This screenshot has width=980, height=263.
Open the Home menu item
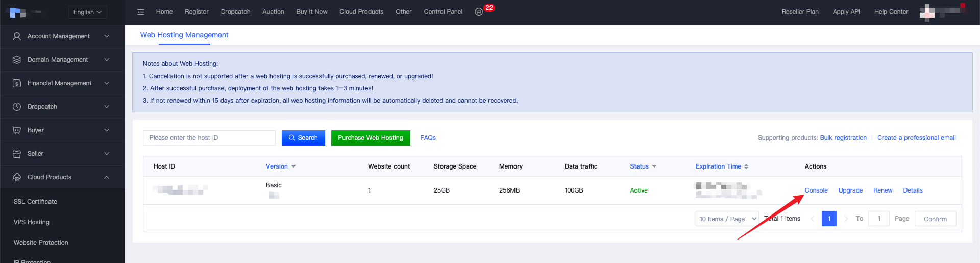pos(164,12)
